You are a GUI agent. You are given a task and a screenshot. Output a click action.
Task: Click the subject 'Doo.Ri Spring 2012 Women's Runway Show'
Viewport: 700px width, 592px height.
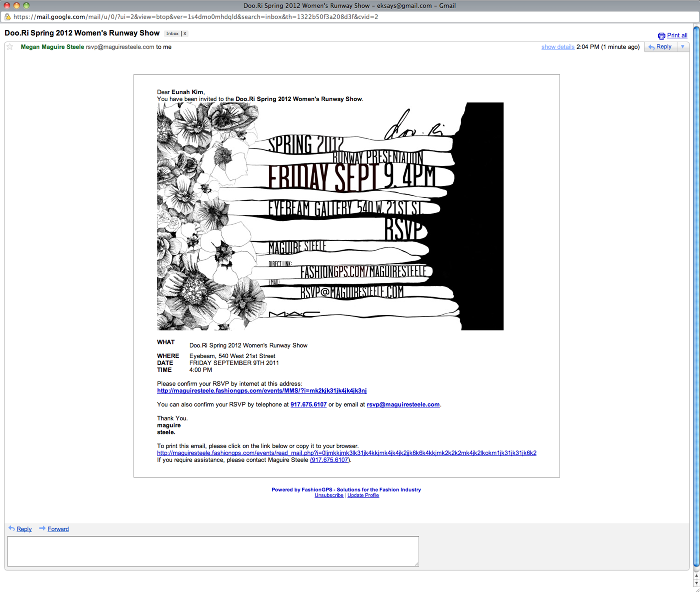click(x=82, y=33)
